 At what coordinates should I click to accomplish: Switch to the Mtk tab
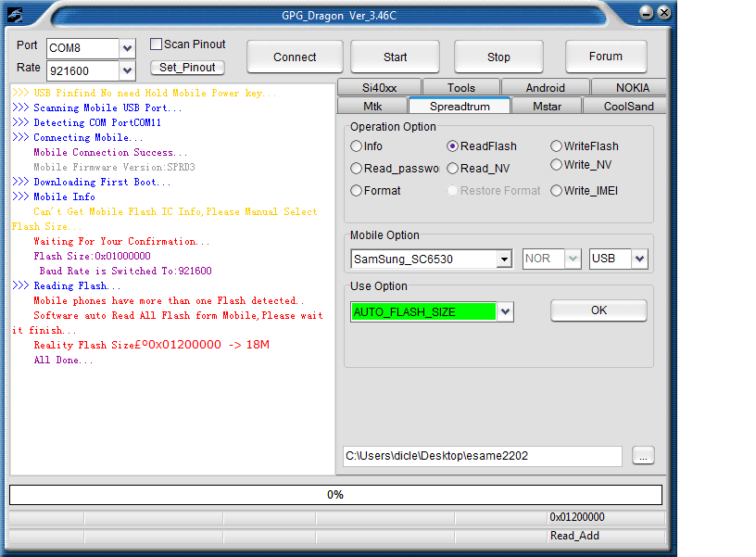372,106
